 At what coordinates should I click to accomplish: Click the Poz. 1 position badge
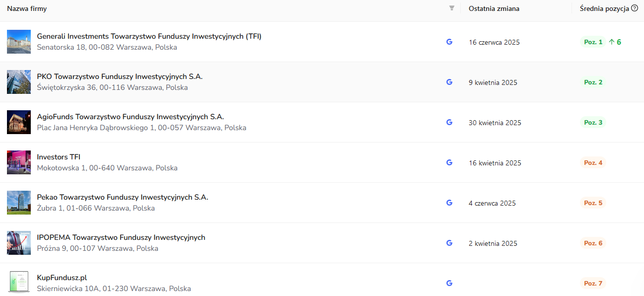[x=593, y=42]
